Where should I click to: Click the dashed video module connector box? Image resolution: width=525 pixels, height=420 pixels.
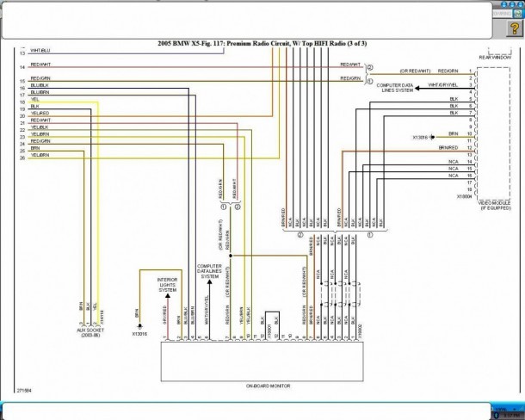pos(493,133)
